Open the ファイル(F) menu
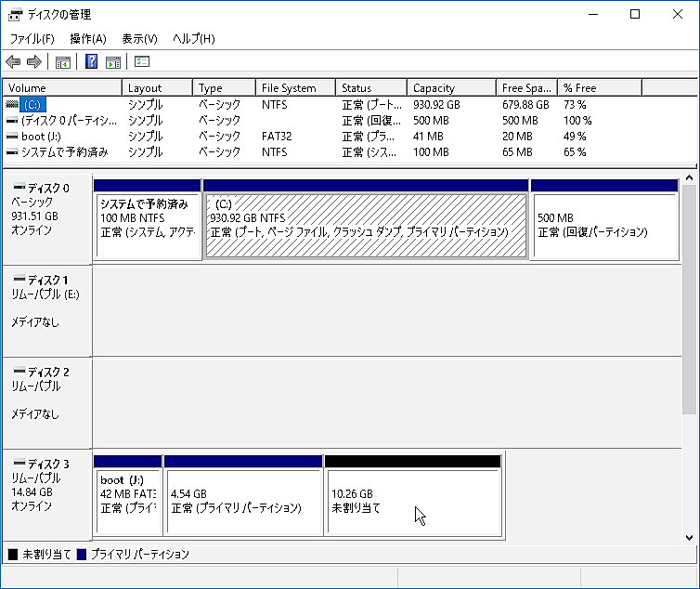700x589 pixels. (x=32, y=39)
